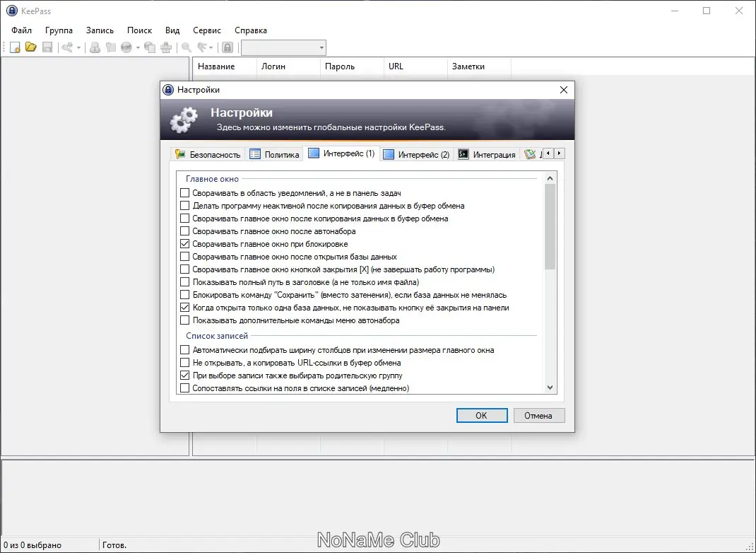Click the Copy user name toolbar icon
The width and height of the screenshot is (756, 553).
coord(95,47)
